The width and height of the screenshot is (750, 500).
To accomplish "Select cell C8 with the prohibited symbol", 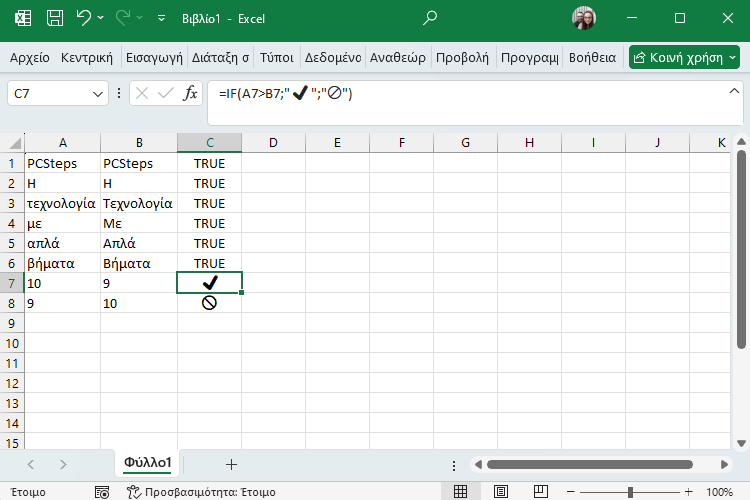I will [210, 303].
